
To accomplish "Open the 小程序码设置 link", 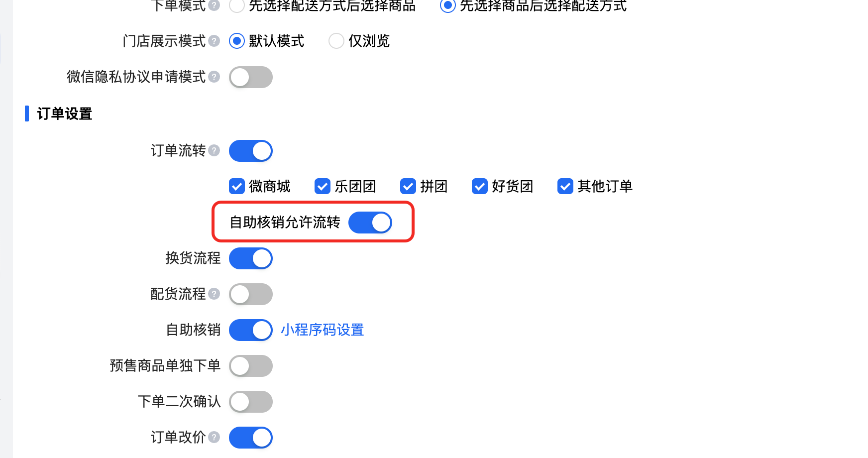I will (322, 330).
